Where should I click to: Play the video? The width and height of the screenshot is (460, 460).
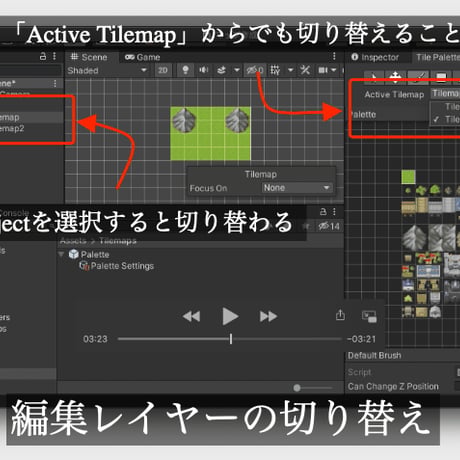(230, 316)
